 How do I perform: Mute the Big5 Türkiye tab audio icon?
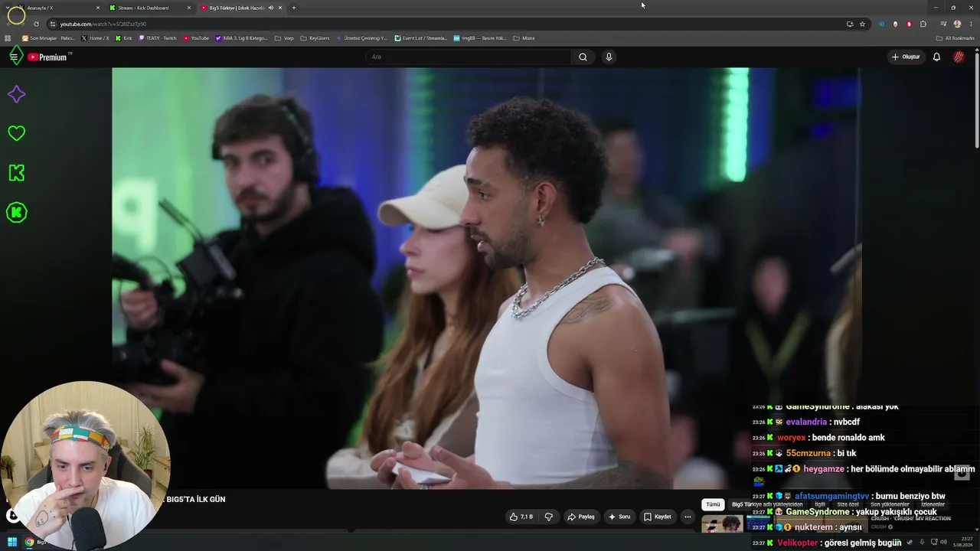point(271,8)
